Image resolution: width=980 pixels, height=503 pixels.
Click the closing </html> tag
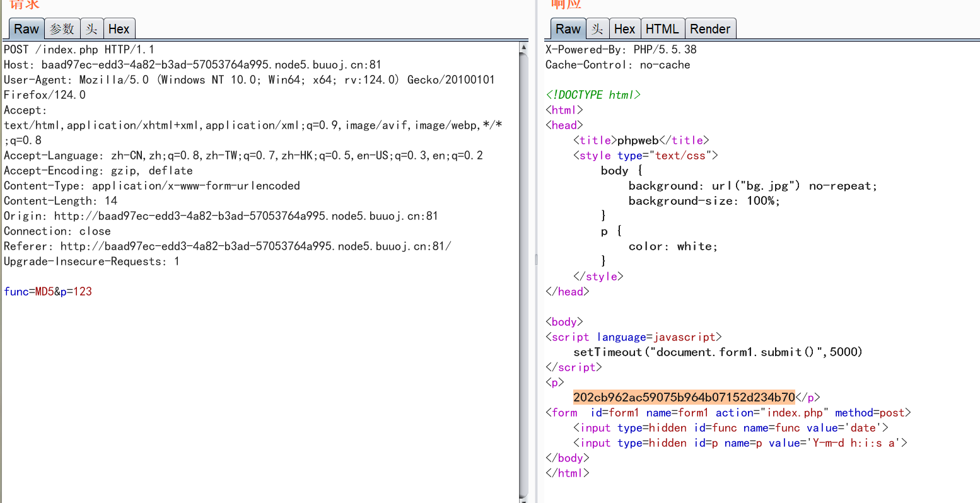click(x=568, y=473)
